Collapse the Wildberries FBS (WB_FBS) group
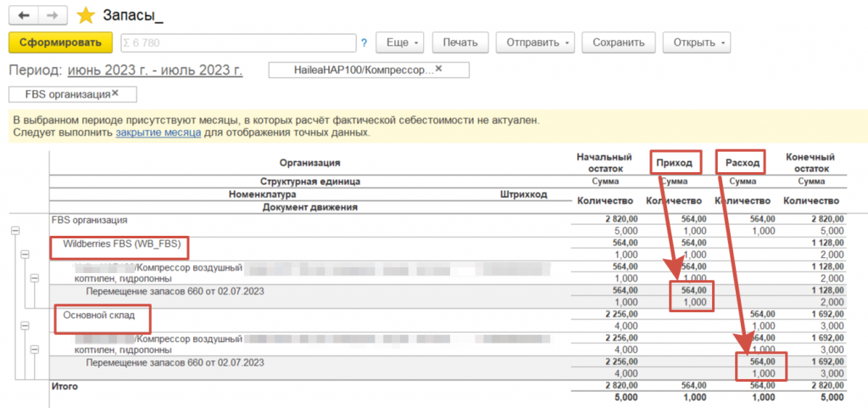Screen dimensions: 868x408 point(25,254)
